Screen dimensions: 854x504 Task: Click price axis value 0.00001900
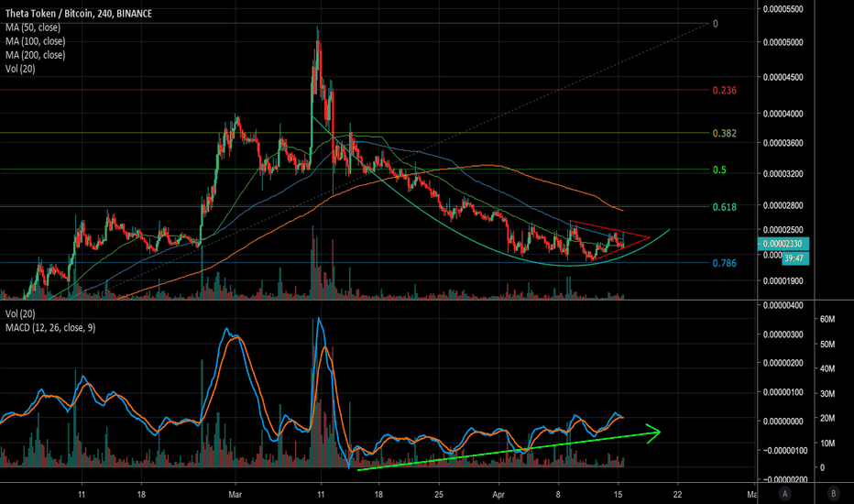pyautogui.click(x=783, y=281)
